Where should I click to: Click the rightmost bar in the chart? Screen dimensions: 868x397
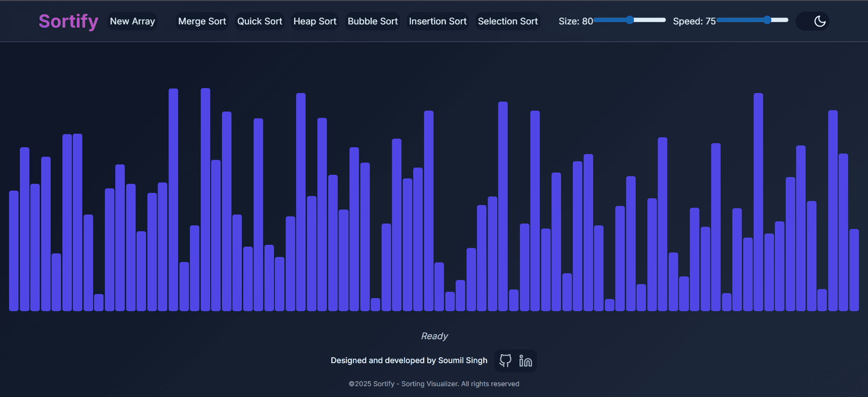click(854, 271)
